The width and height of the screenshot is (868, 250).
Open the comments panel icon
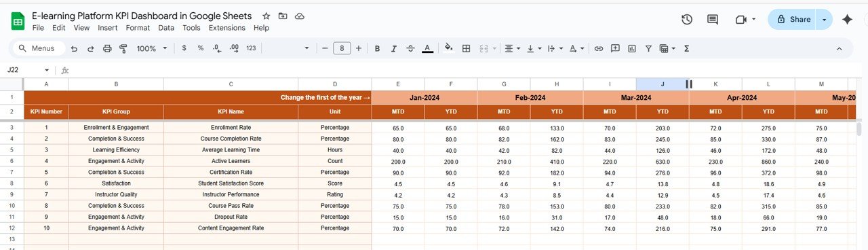(x=713, y=20)
